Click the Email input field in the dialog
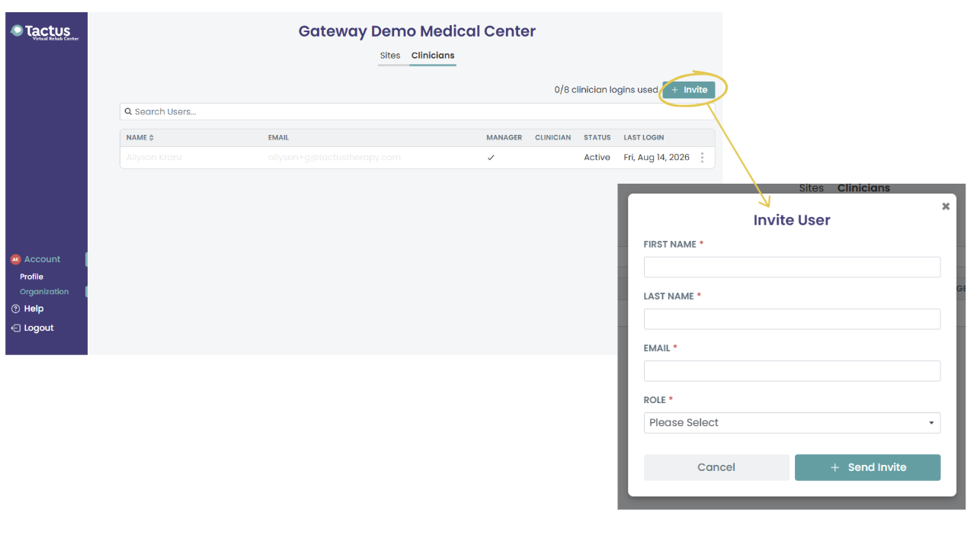Screen dimensions: 980x535 tap(792, 370)
